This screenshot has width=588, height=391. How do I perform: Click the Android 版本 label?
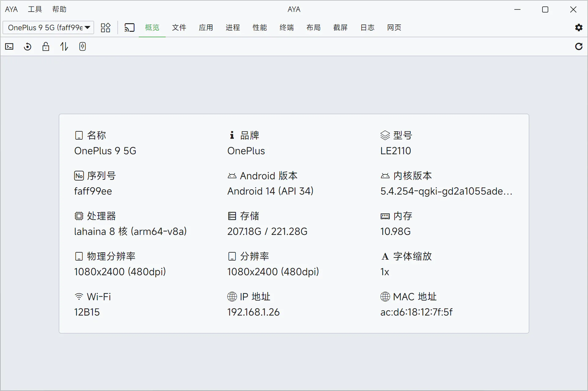point(269,176)
